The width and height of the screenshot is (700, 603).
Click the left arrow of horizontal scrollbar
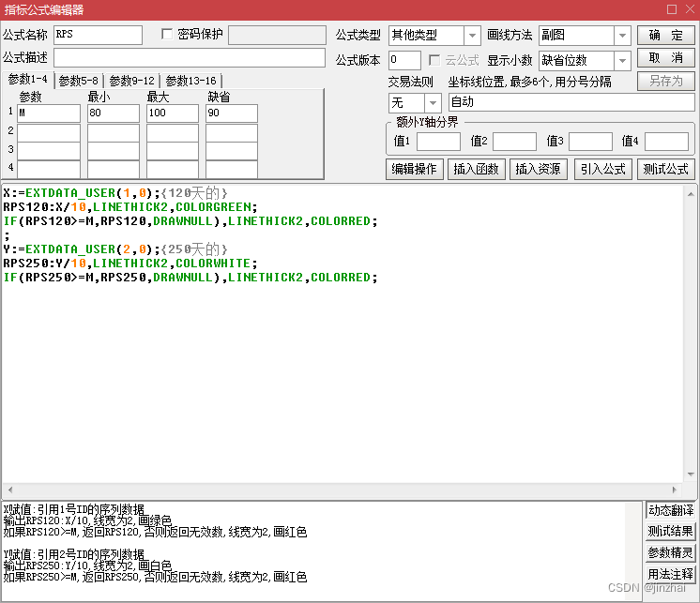(x=8, y=491)
